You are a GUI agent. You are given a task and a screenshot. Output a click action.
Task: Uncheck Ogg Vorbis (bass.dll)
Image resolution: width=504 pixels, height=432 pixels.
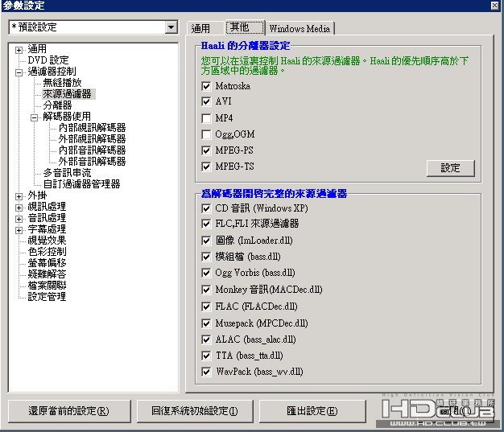206,273
